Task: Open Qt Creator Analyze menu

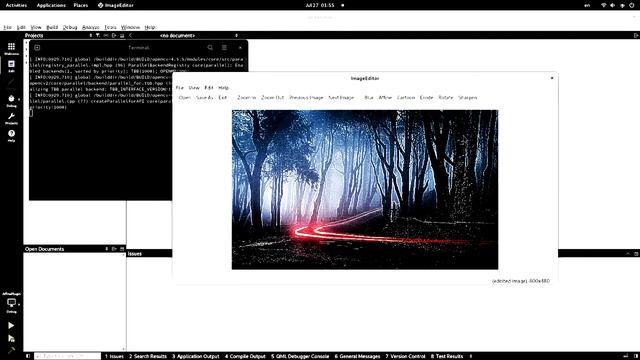Action: (91, 27)
